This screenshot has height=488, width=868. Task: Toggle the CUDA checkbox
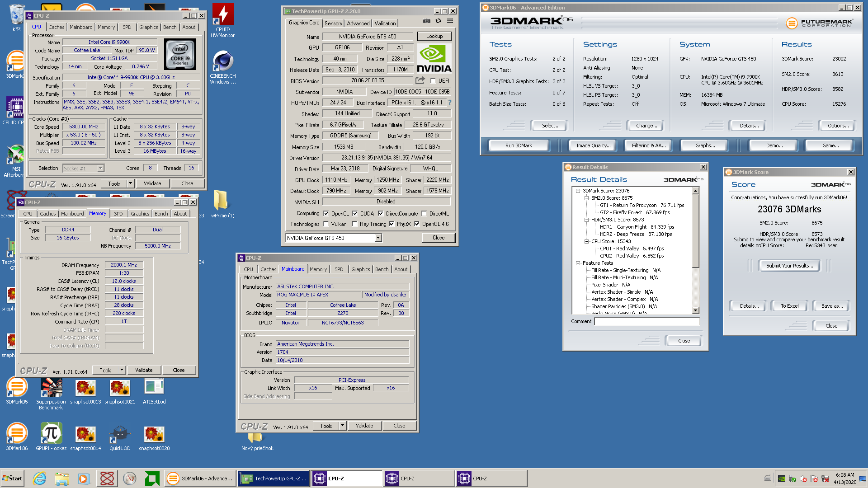355,213
